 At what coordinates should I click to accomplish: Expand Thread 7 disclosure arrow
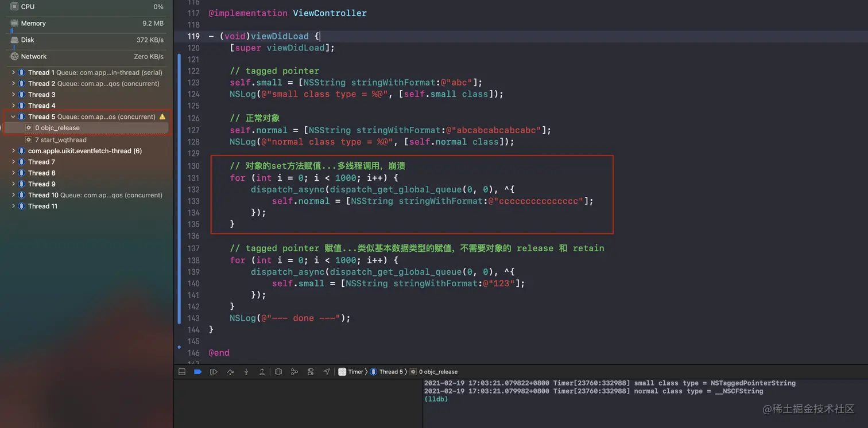pyautogui.click(x=13, y=162)
